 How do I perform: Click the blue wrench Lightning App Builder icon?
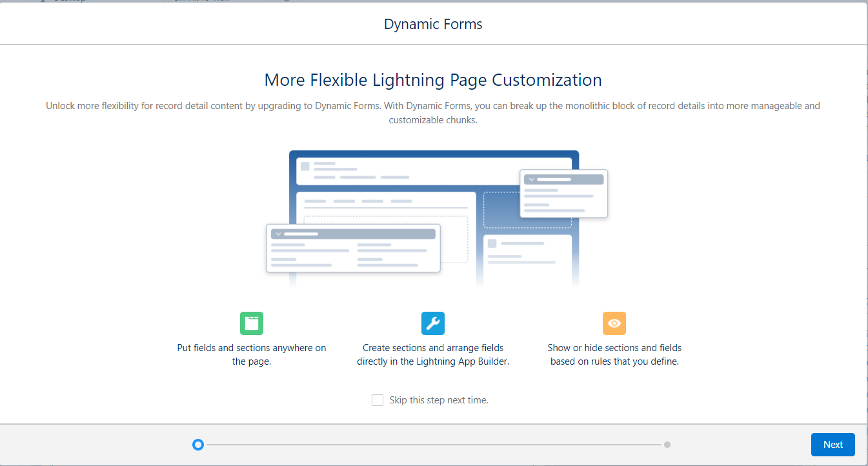(433, 323)
